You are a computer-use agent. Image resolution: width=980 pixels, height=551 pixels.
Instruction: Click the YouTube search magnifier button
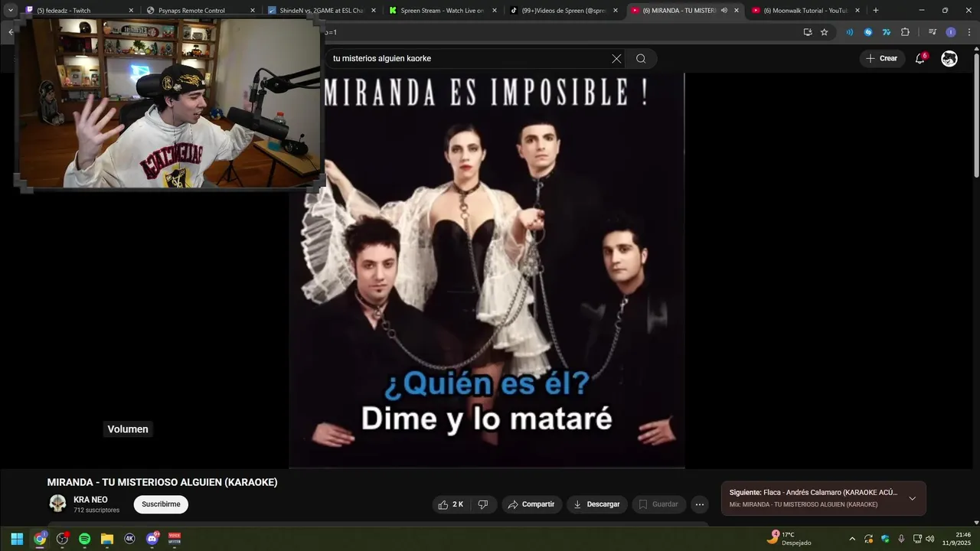641,59
